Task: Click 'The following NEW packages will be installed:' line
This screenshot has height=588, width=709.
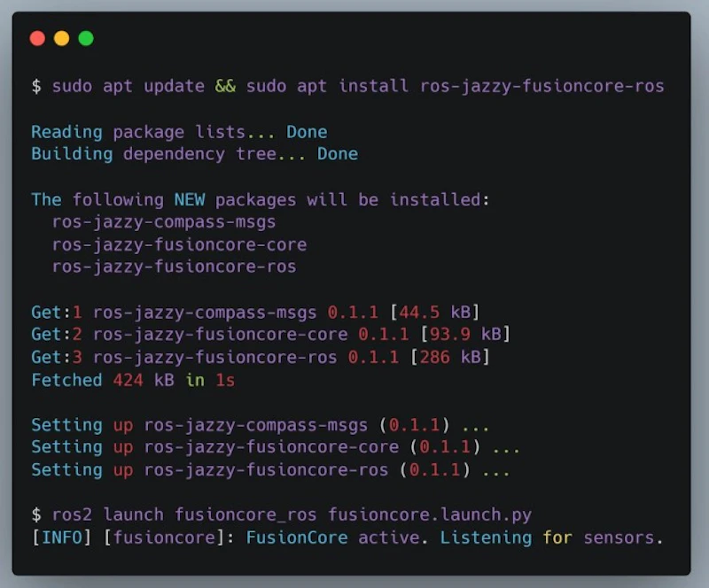Action: (x=261, y=199)
